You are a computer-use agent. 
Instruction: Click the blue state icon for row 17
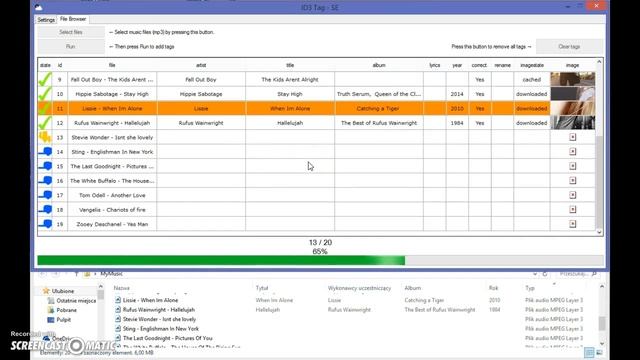(45, 195)
